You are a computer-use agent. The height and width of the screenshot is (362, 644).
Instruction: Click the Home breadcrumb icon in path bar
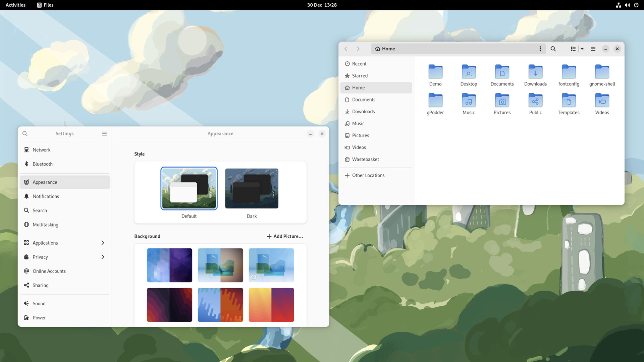coord(378,49)
